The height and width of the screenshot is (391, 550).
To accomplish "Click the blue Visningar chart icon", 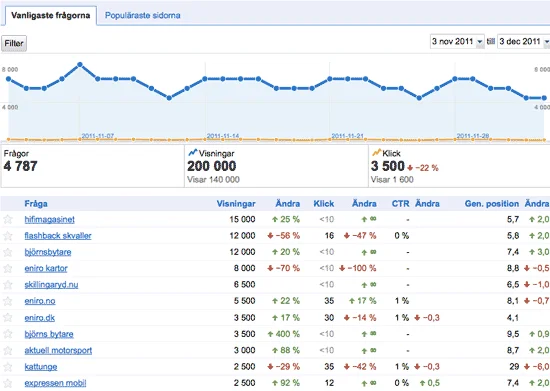I will pyautogui.click(x=193, y=153).
